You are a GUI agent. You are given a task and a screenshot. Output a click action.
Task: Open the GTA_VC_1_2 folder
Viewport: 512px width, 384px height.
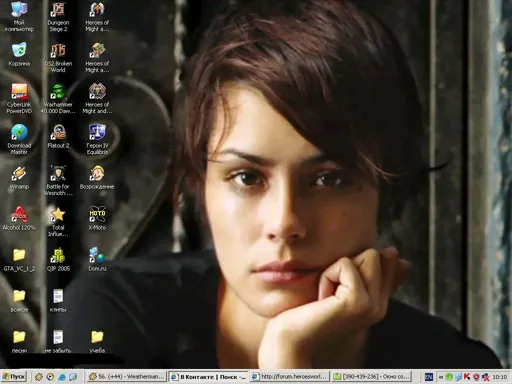19,260
